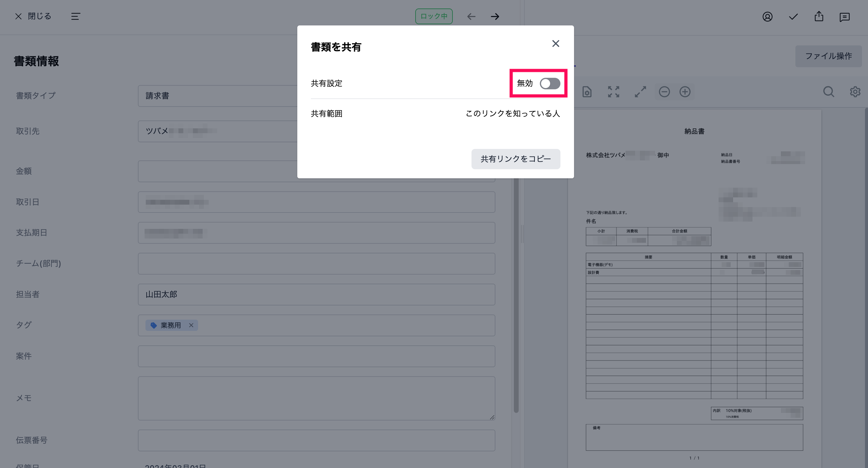The width and height of the screenshot is (868, 468).
Task: Click the ロック中 lock status badge
Action: tap(434, 16)
